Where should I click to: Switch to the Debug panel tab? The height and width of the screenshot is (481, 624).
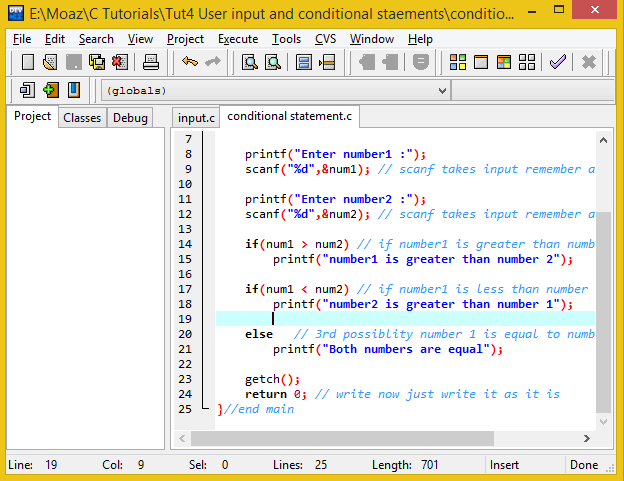click(130, 118)
